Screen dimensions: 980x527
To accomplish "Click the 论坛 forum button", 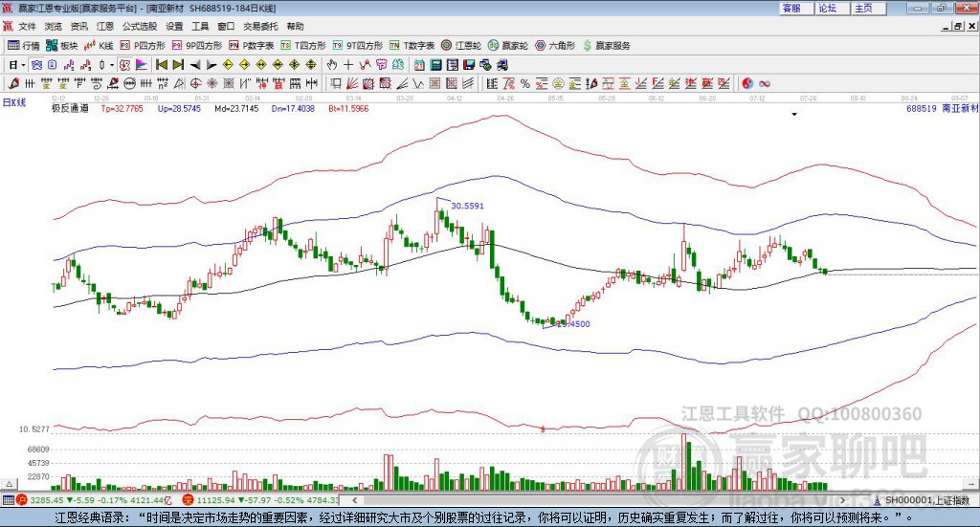I will coord(834,8).
